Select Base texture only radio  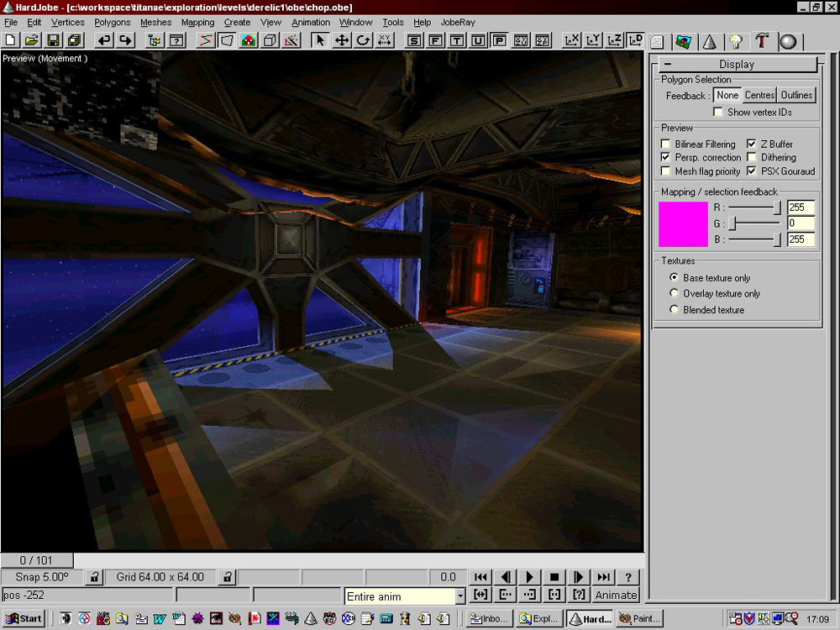tap(674, 277)
